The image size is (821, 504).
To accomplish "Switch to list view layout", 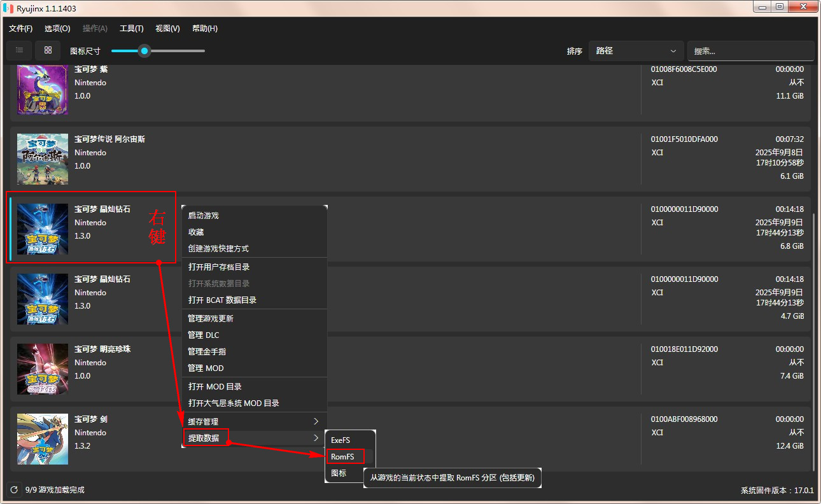I will point(19,50).
